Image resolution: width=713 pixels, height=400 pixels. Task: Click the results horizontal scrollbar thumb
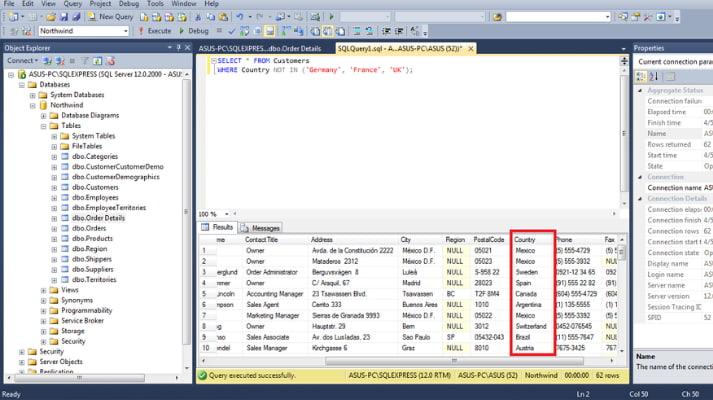pyautogui.click(x=454, y=361)
